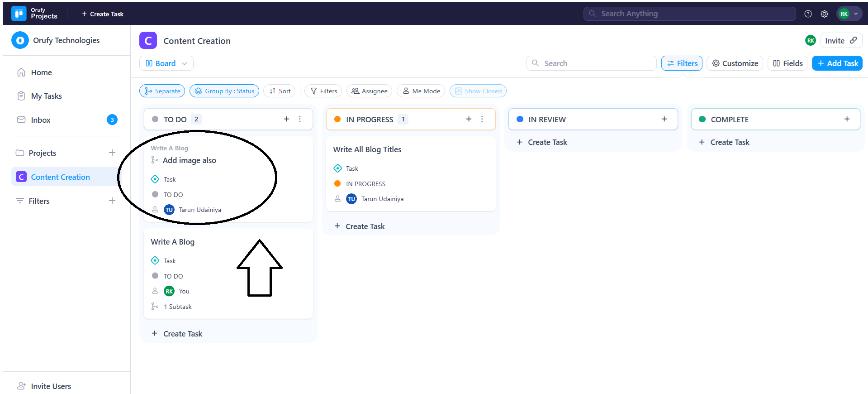Open Inbox from the sidebar

pos(41,120)
